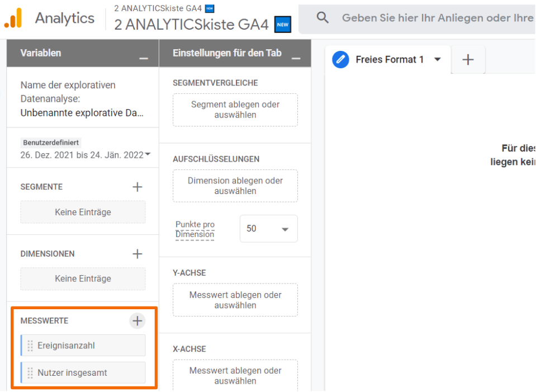
Task: Open the ANALYTICSkiste GA4 property selector
Action: coord(191,24)
